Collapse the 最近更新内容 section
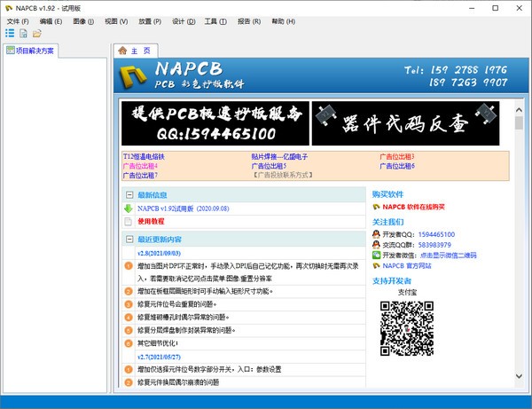The image size is (532, 409). pyautogui.click(x=129, y=240)
